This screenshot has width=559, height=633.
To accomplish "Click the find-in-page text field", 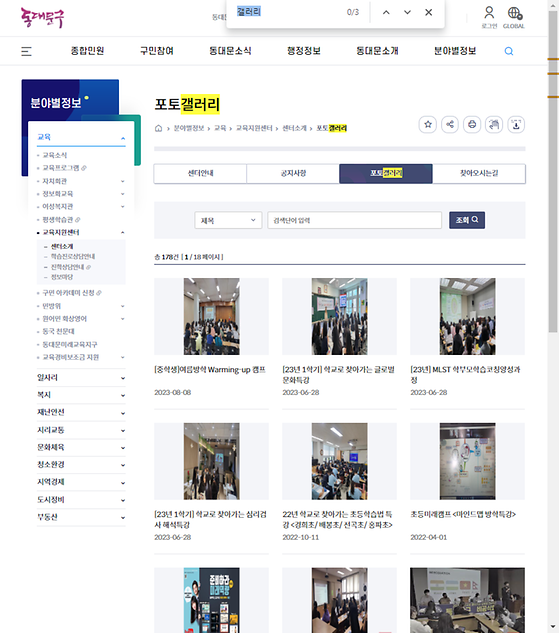I will [289, 12].
